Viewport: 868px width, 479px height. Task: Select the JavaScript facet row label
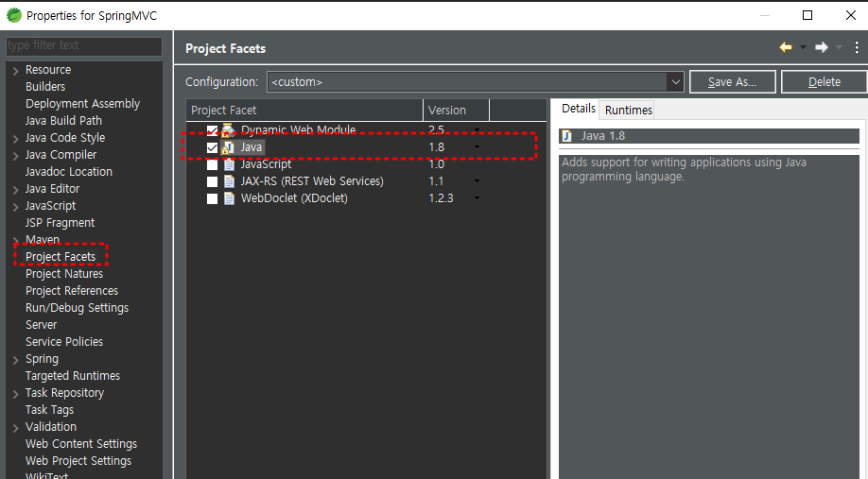coord(266,164)
